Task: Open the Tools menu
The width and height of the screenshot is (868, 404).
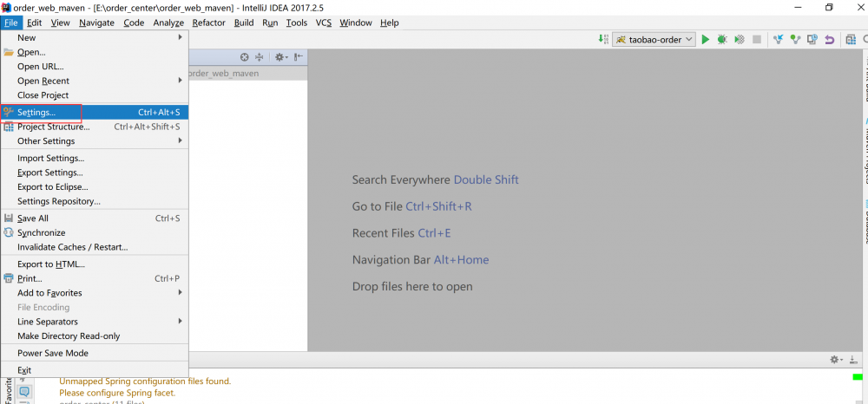Action: coord(297,23)
